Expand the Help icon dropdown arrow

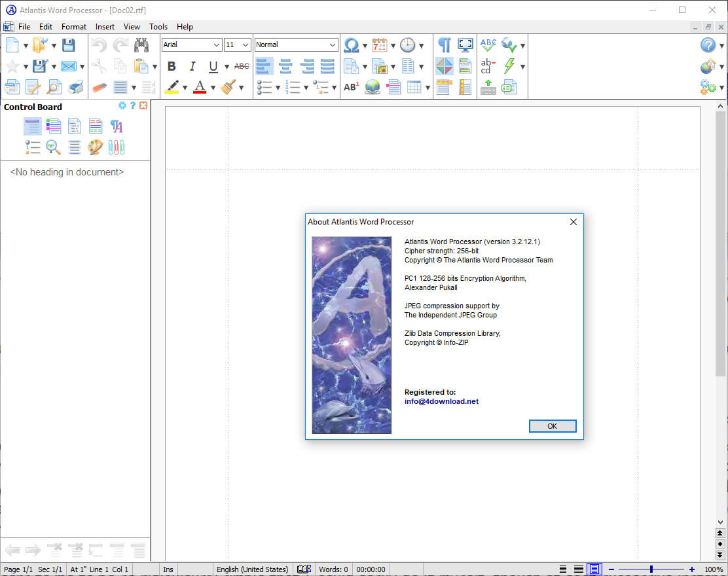pos(721,46)
